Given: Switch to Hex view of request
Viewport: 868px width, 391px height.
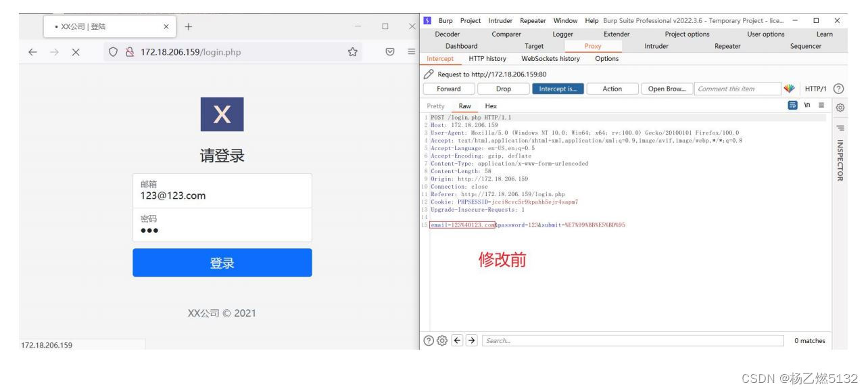Looking at the screenshot, I should point(491,106).
